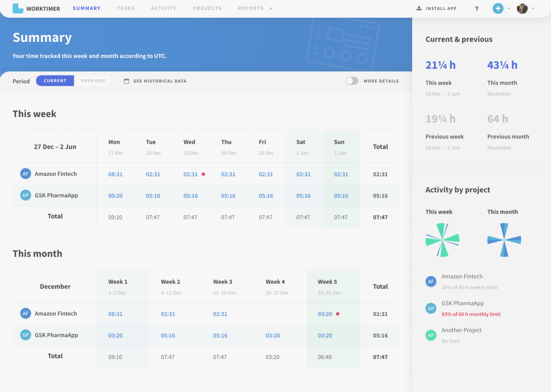Click the blue plus add button
This screenshot has width=551, height=392.
tap(498, 8)
